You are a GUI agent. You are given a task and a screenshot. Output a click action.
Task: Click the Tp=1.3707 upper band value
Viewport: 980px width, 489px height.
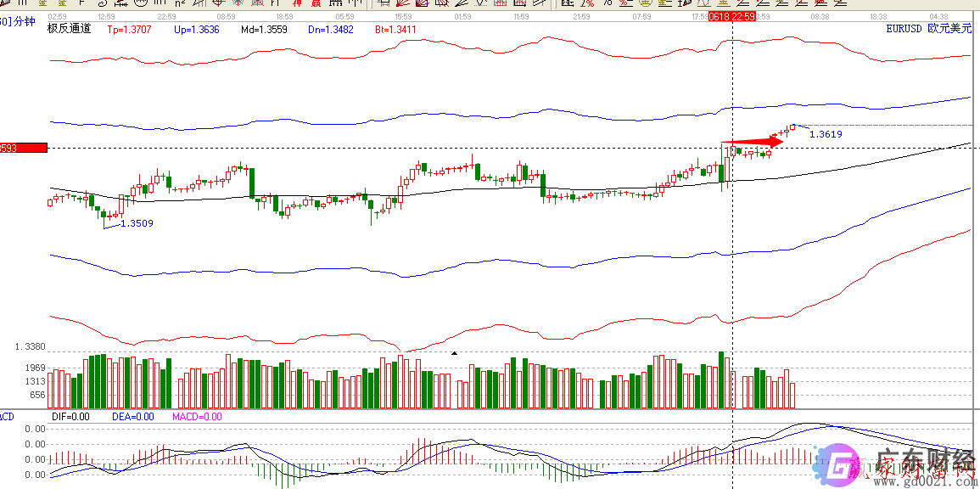click(x=129, y=30)
